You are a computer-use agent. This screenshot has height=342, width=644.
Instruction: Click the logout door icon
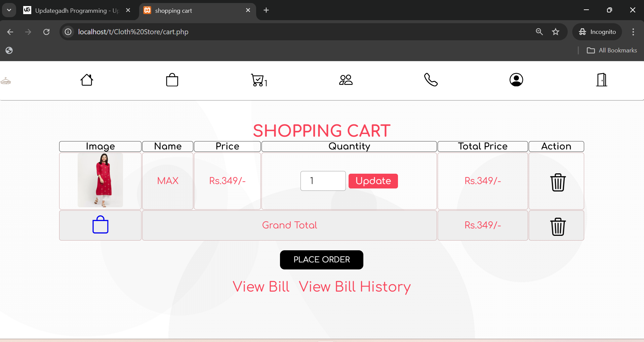click(x=602, y=80)
